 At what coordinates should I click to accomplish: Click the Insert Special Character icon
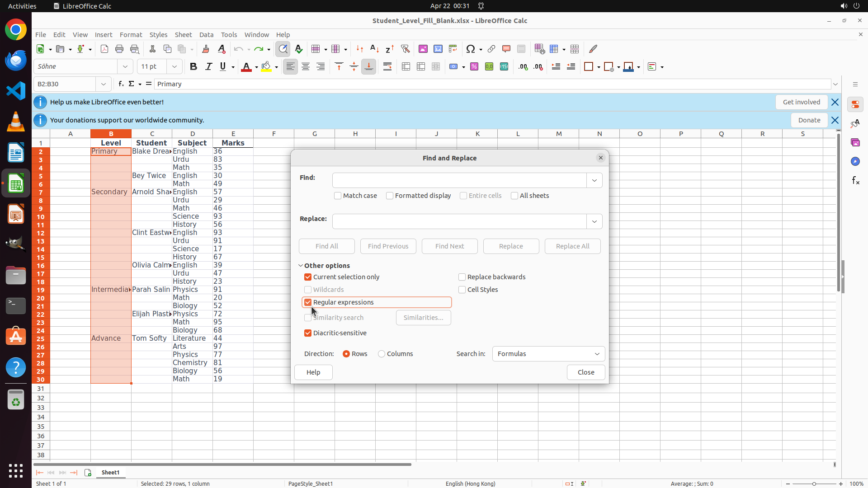(470, 49)
